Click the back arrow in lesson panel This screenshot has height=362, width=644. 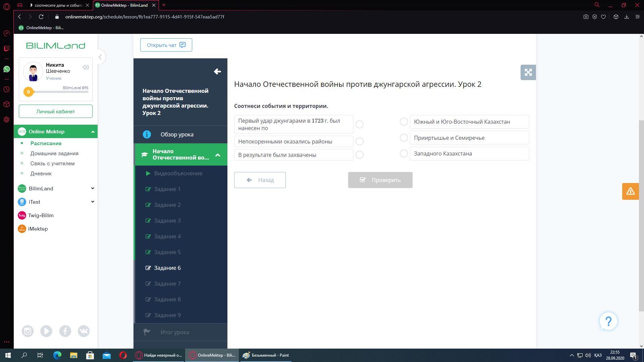[217, 71]
